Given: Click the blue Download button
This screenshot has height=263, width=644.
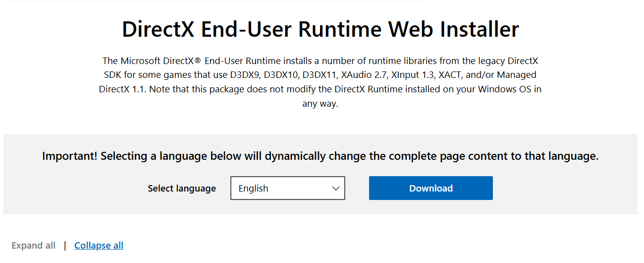Looking at the screenshot, I should click(x=430, y=188).
